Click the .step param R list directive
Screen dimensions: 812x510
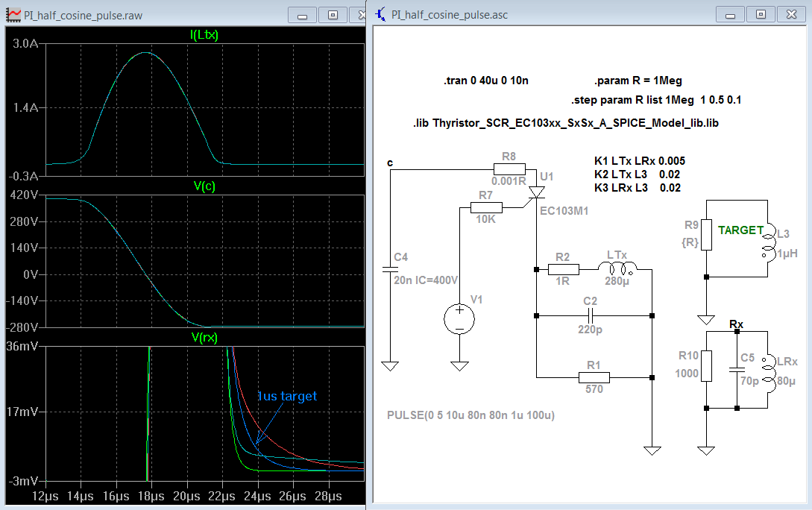pos(656,100)
